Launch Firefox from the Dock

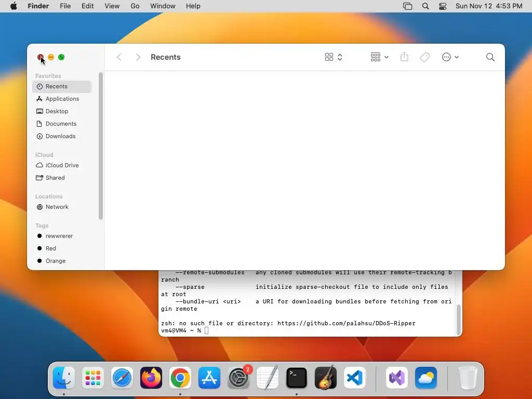click(x=151, y=378)
